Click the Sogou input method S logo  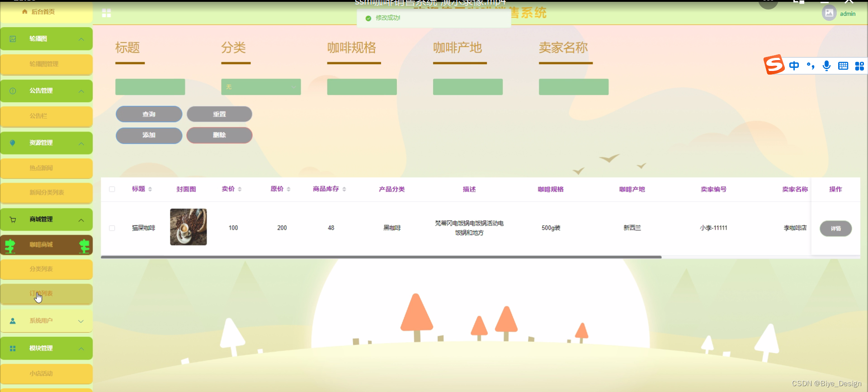click(x=774, y=65)
